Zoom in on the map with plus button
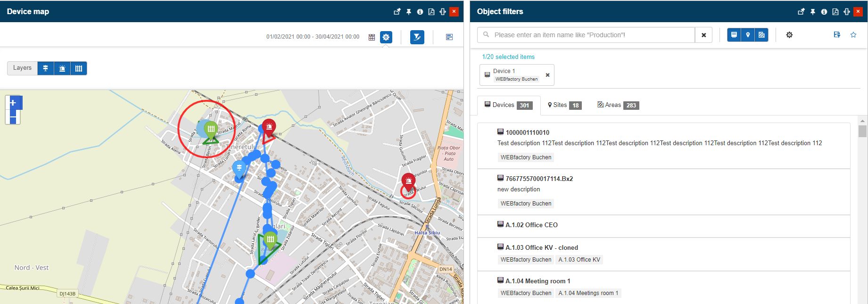 13,103
